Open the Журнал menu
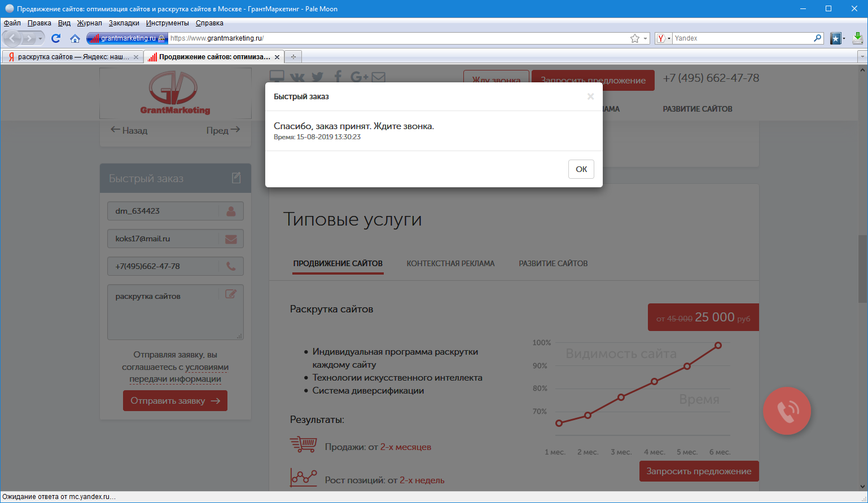The width and height of the screenshot is (868, 503). pyautogui.click(x=90, y=23)
